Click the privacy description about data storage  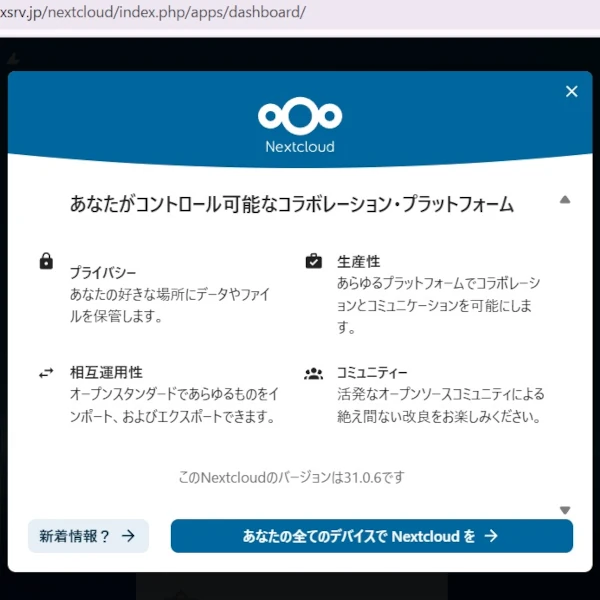tap(170, 305)
